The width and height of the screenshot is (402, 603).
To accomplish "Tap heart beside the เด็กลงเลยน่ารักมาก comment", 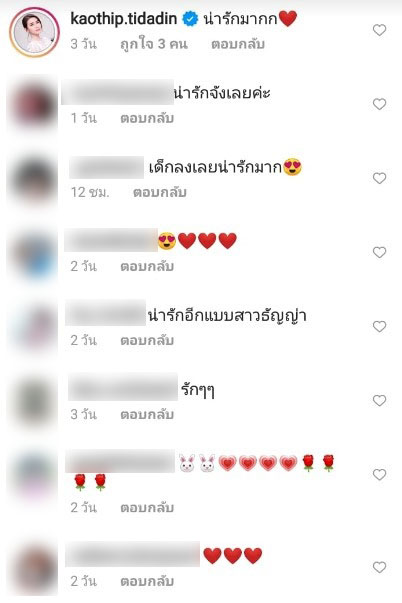I will (x=379, y=178).
